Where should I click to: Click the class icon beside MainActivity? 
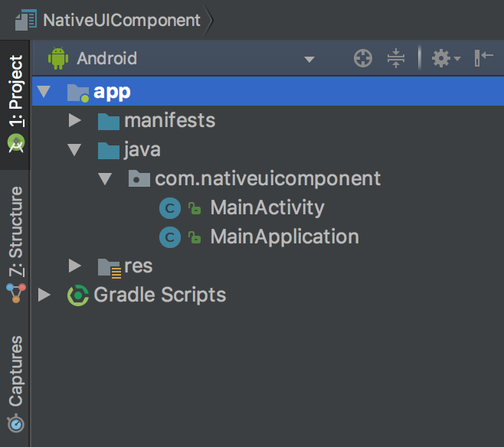169,208
